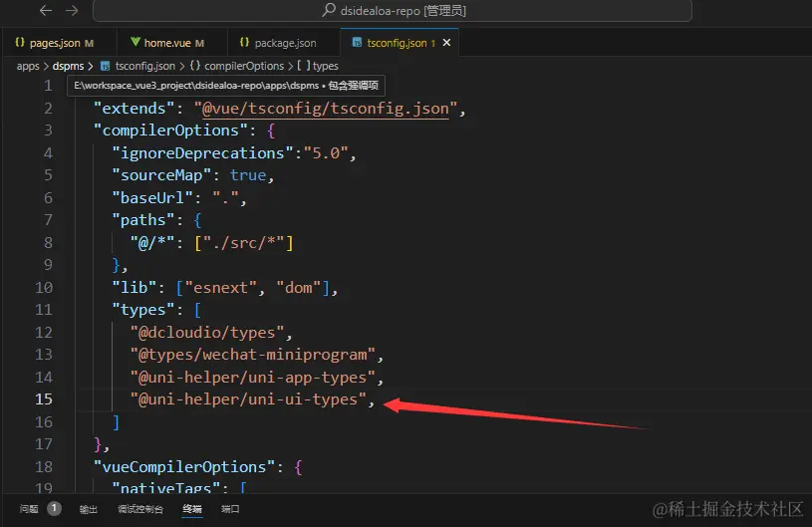Click line number 11 in gutter
The height and width of the screenshot is (527, 812).
pyautogui.click(x=44, y=310)
